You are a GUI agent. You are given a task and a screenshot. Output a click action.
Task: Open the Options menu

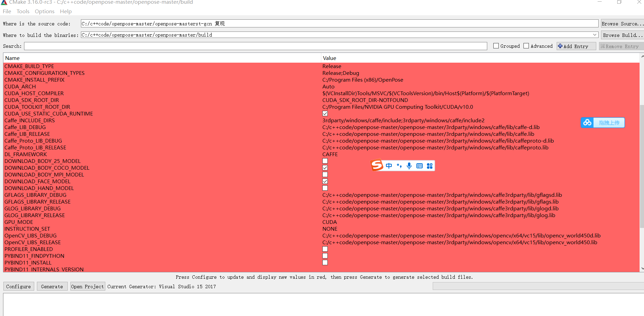coord(44,11)
